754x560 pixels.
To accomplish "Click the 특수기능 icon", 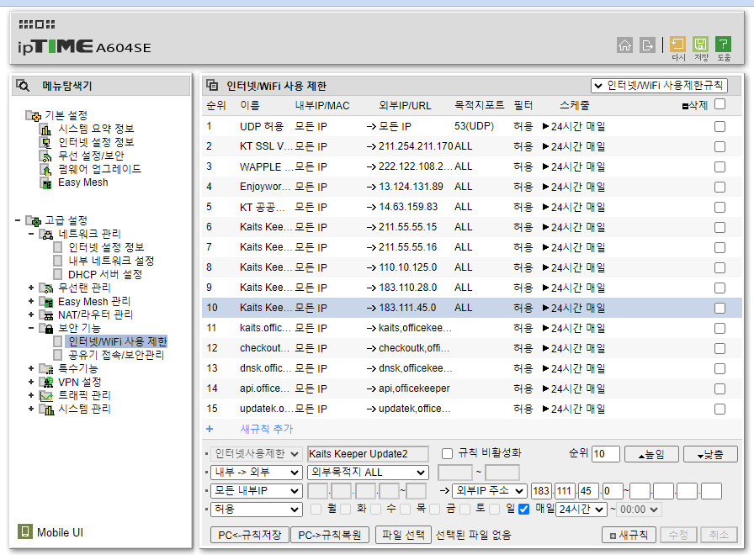I will coord(46,369).
